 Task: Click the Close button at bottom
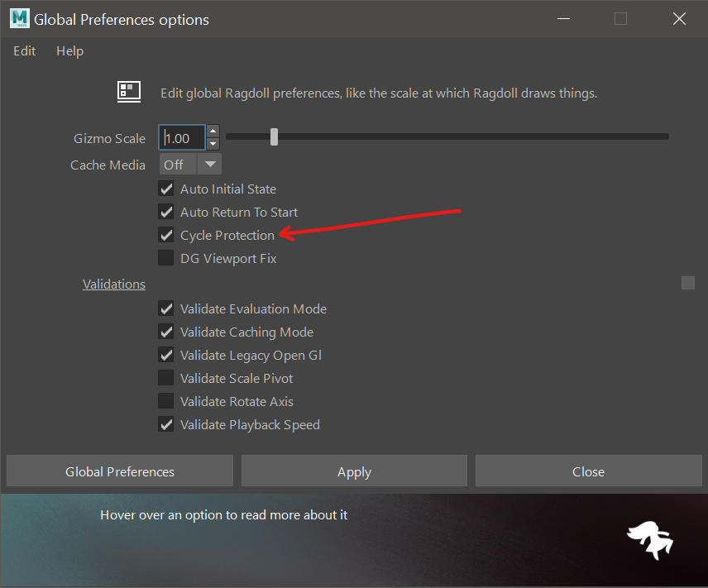(x=588, y=471)
